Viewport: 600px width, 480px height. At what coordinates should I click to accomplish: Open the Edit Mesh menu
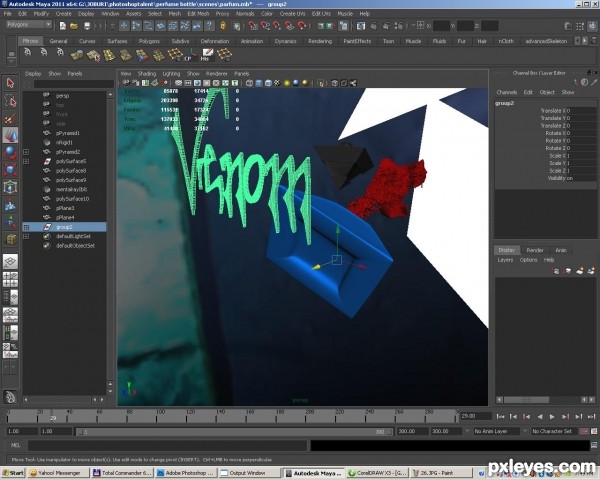click(x=198, y=13)
